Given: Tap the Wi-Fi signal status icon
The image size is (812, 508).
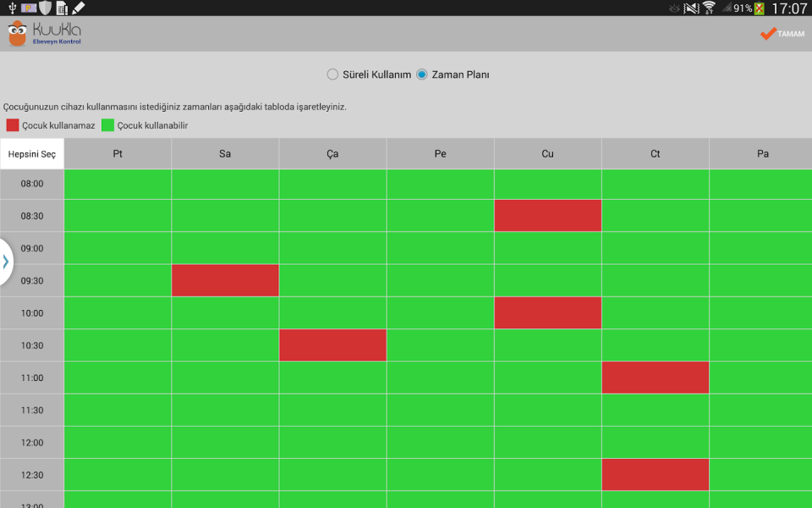Looking at the screenshot, I should pos(709,8).
